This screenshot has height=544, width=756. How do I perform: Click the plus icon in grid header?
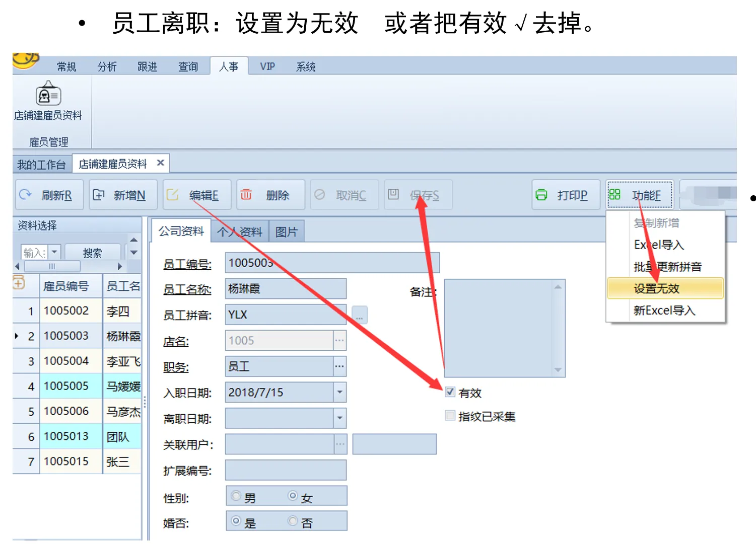pos(19,283)
